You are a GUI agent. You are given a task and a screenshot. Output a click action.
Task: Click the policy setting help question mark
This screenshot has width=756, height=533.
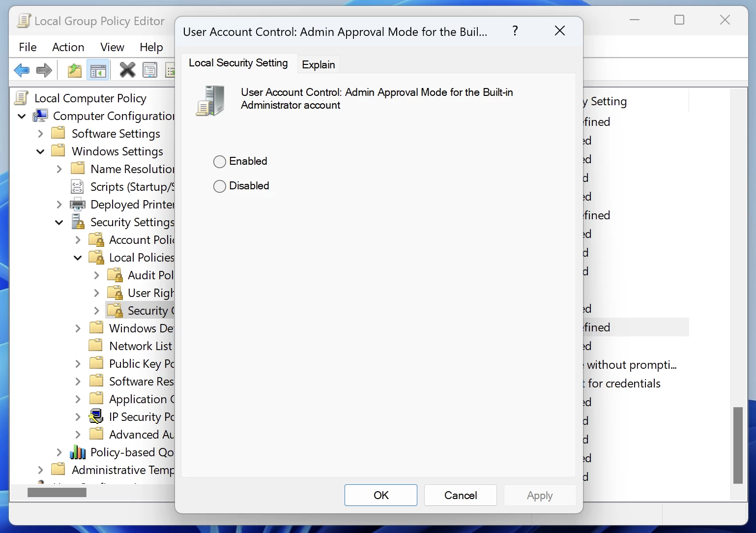[515, 31]
